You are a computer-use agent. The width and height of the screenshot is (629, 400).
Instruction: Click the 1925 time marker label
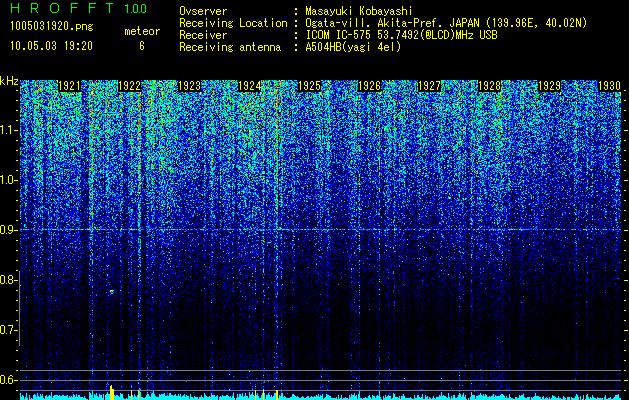310,86
